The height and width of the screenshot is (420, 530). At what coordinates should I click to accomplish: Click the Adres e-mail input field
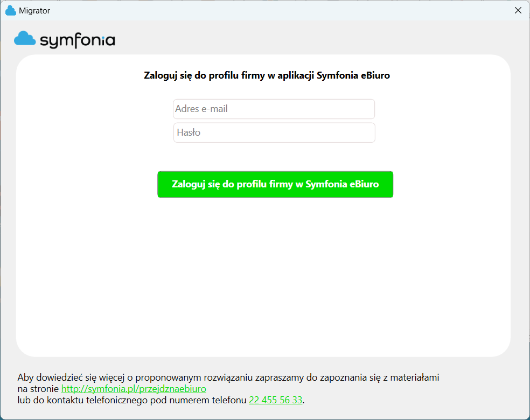click(274, 109)
